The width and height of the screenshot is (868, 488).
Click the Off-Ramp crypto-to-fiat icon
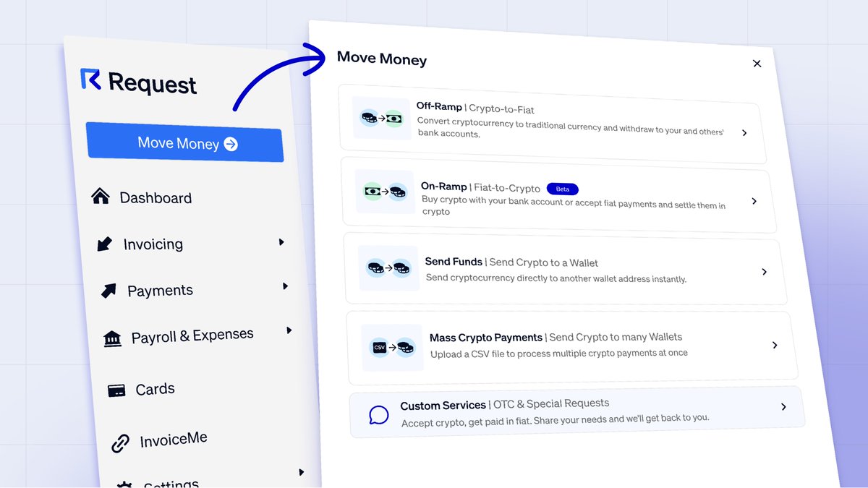[x=382, y=118]
